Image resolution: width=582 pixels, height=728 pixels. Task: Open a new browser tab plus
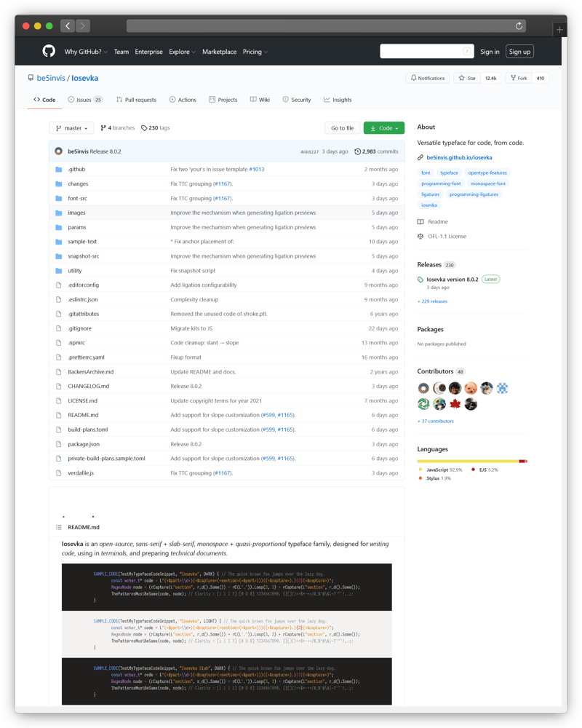[559, 30]
